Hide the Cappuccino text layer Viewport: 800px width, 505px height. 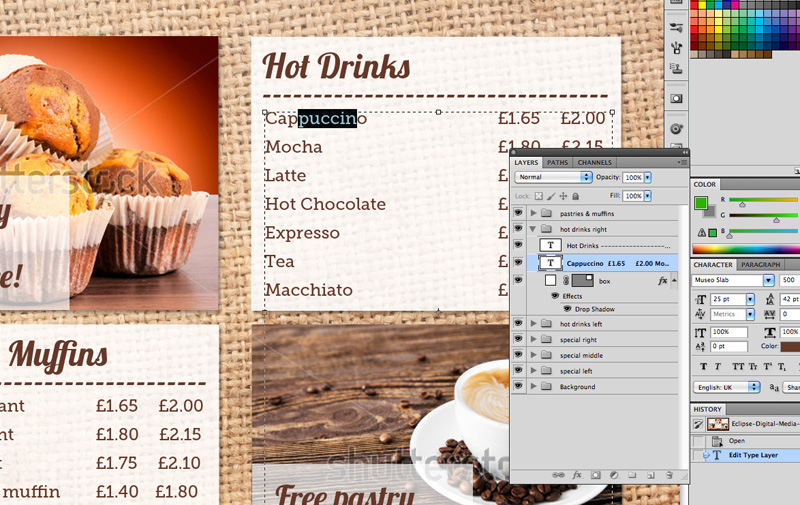click(519, 262)
